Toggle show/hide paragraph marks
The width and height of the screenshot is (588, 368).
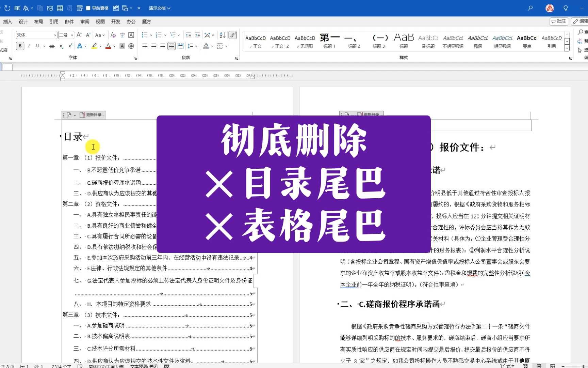tap(233, 35)
